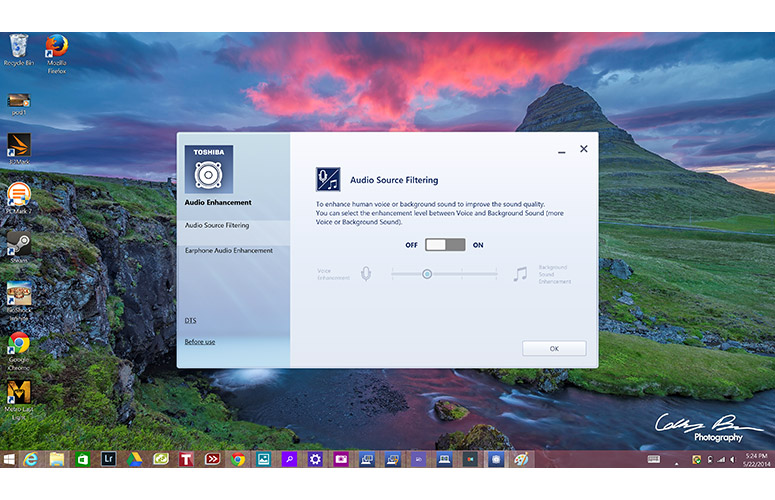Open the network signal tray icon
775x500 pixels.
pos(721,460)
